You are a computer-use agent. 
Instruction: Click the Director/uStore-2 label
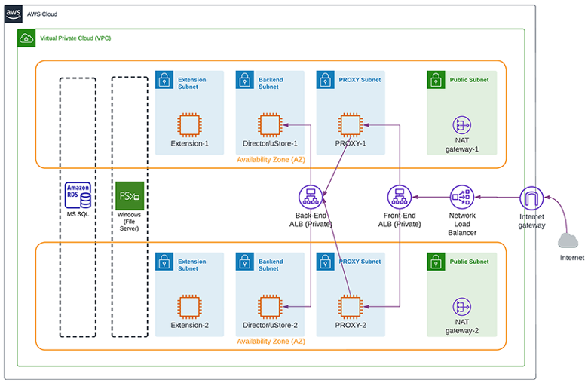[x=270, y=325]
